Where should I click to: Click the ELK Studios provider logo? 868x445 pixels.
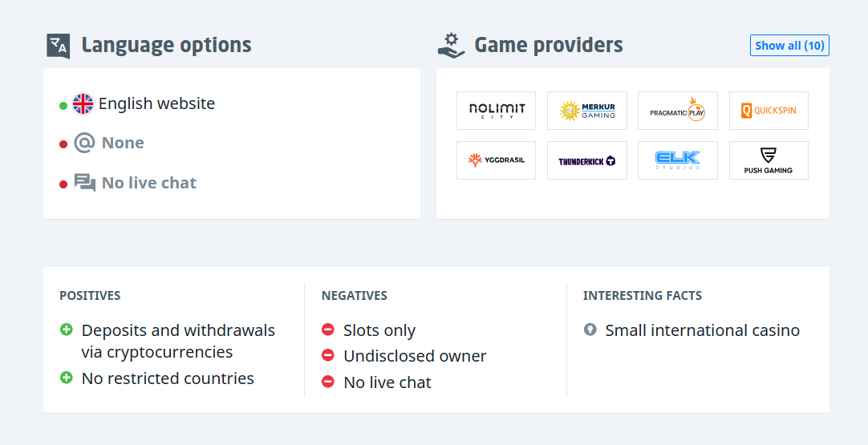678,160
